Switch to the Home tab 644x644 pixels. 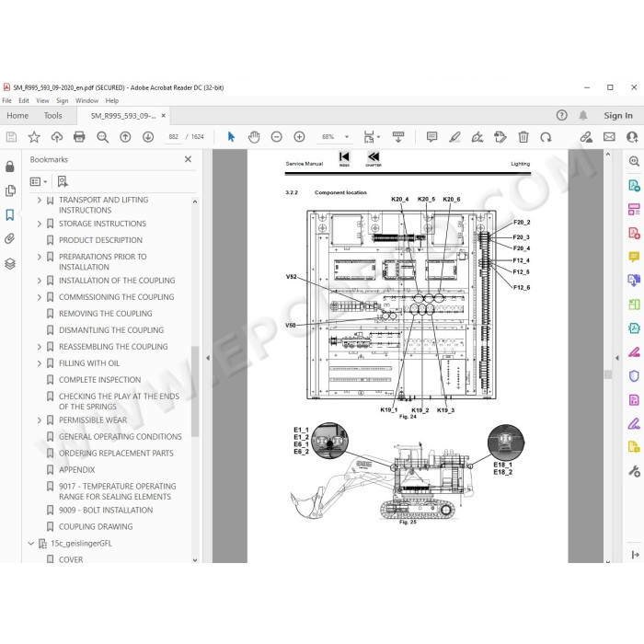(17, 115)
